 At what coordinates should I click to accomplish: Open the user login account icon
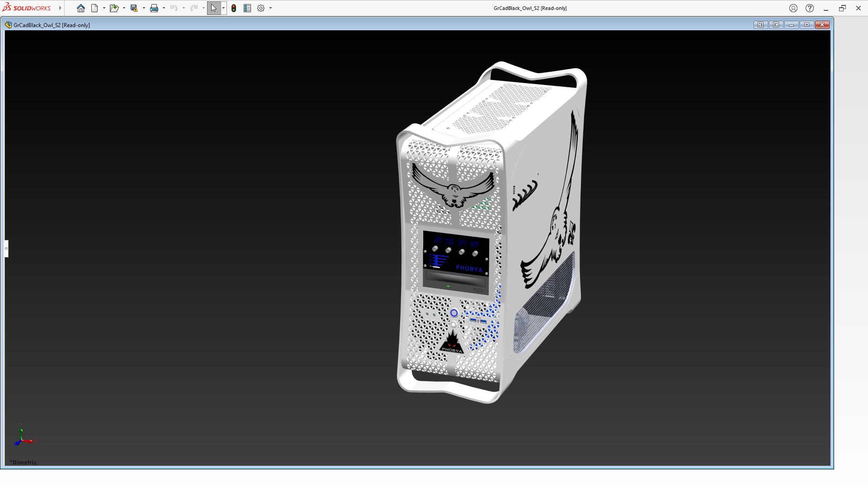(x=793, y=8)
